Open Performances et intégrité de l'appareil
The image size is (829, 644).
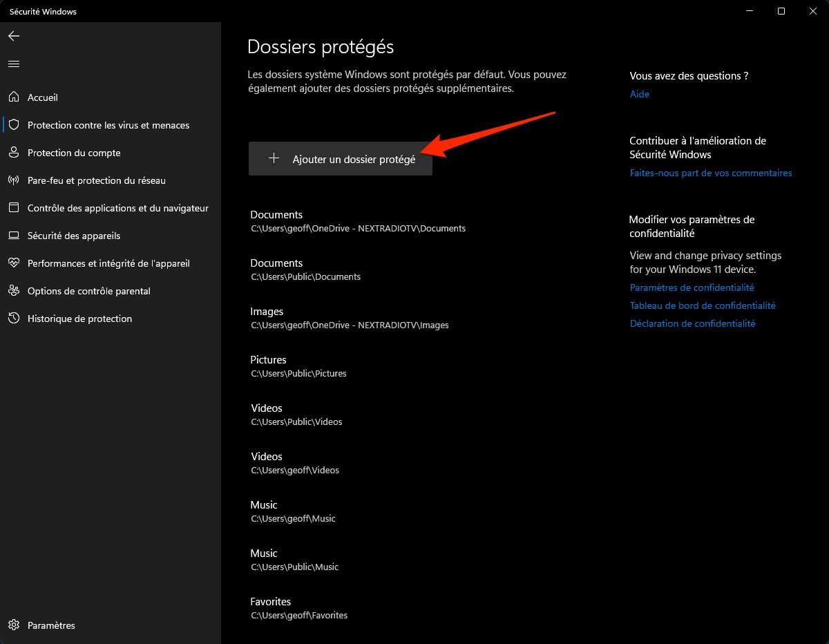point(111,263)
